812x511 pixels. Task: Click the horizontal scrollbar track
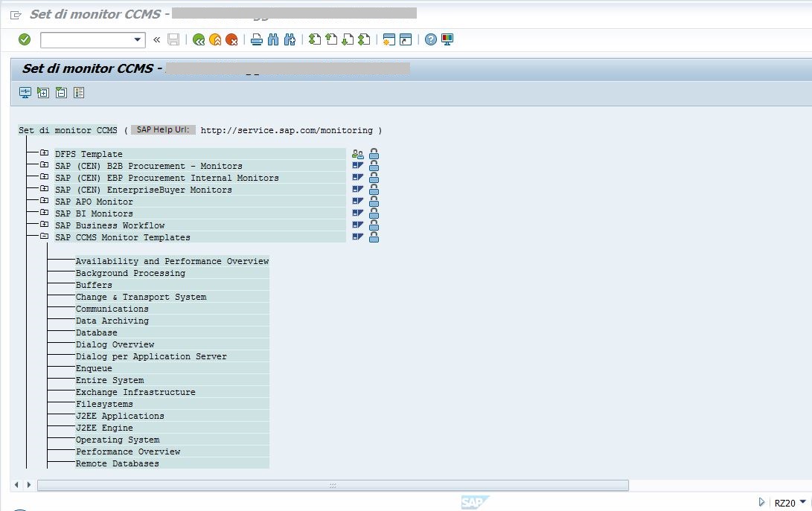[x=332, y=485]
